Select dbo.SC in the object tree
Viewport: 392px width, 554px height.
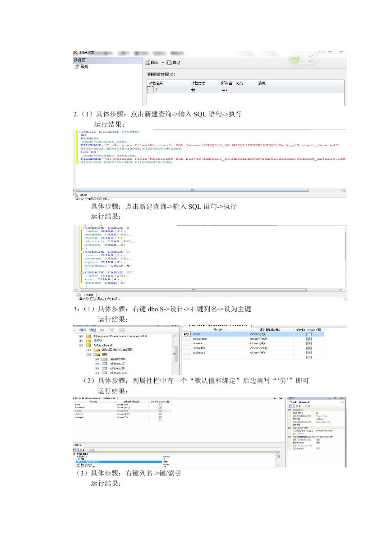119,373
